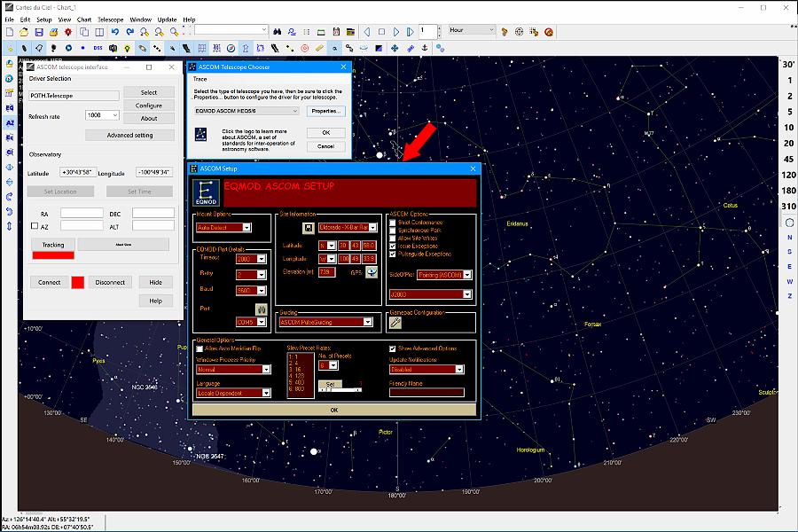Open the Telescope menu
The height and width of the screenshot is (532, 798).
[111, 20]
